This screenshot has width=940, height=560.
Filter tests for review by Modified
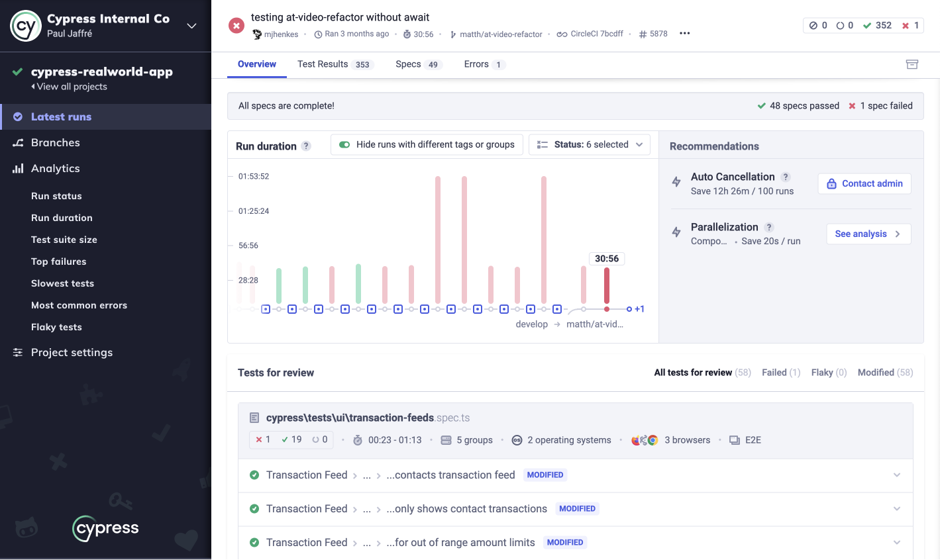pos(884,373)
